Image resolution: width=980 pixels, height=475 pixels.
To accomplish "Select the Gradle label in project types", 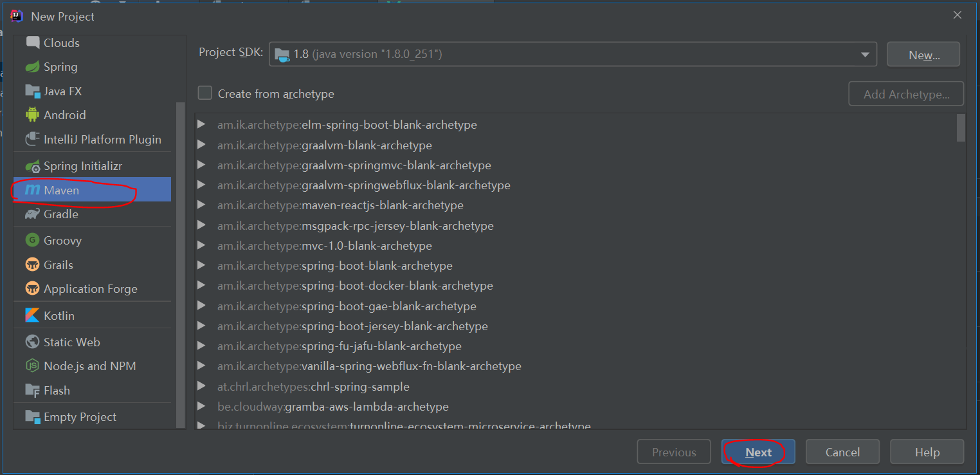I will pyautogui.click(x=61, y=214).
